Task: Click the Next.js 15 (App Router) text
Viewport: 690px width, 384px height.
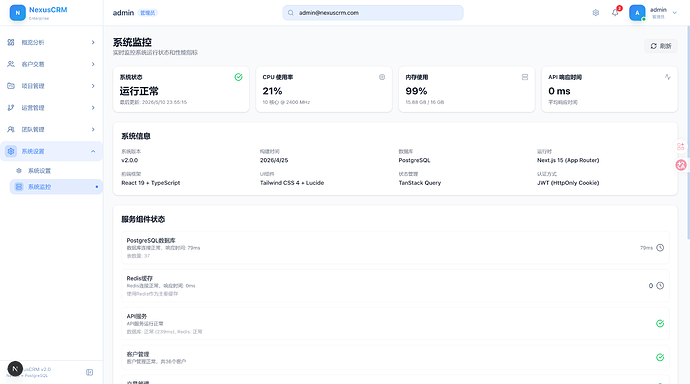Action: [568, 160]
